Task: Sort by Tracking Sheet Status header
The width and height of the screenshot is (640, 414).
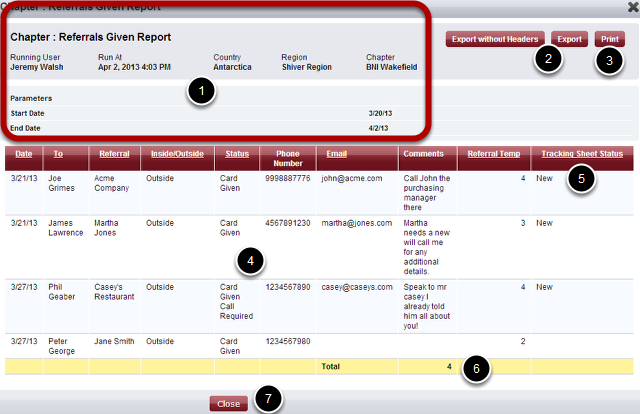Action: click(582, 154)
